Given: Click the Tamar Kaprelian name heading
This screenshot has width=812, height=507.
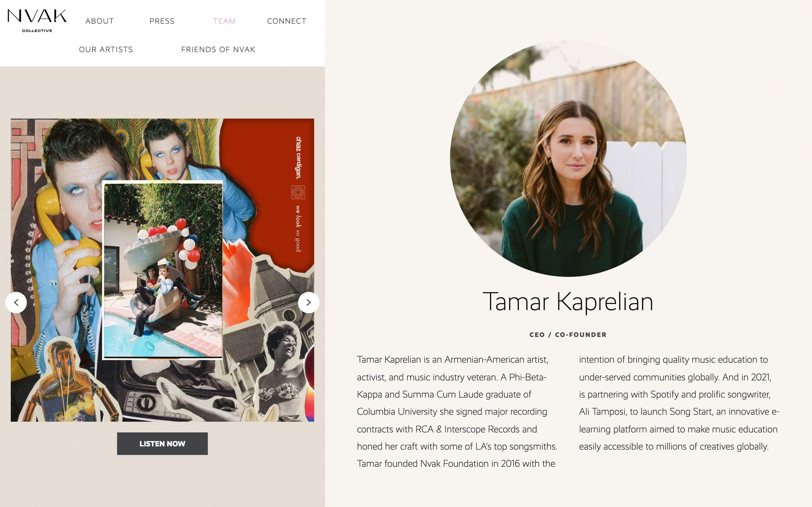Looking at the screenshot, I should click(x=568, y=302).
